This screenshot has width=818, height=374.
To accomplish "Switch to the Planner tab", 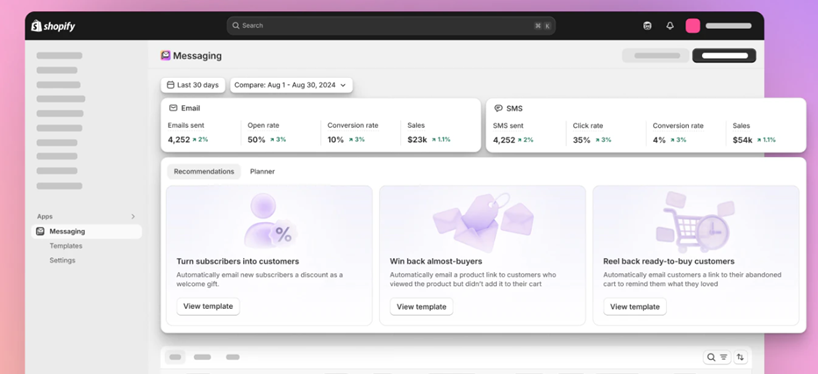I will coord(262,172).
